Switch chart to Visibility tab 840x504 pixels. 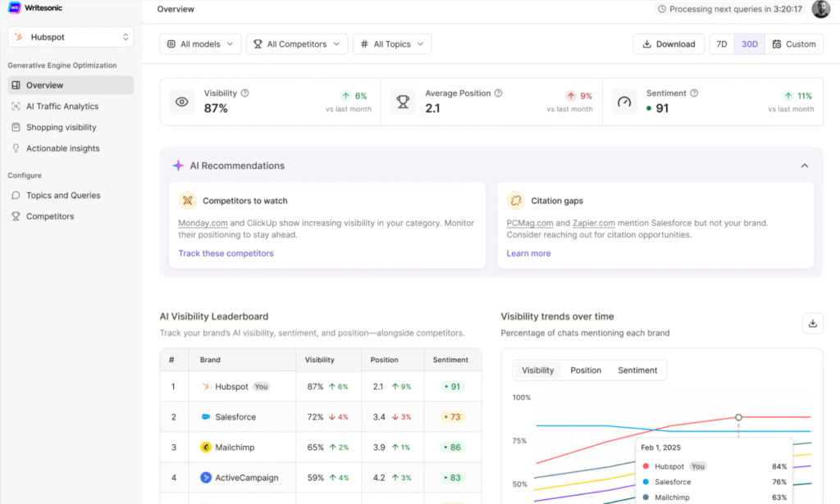pyautogui.click(x=537, y=370)
